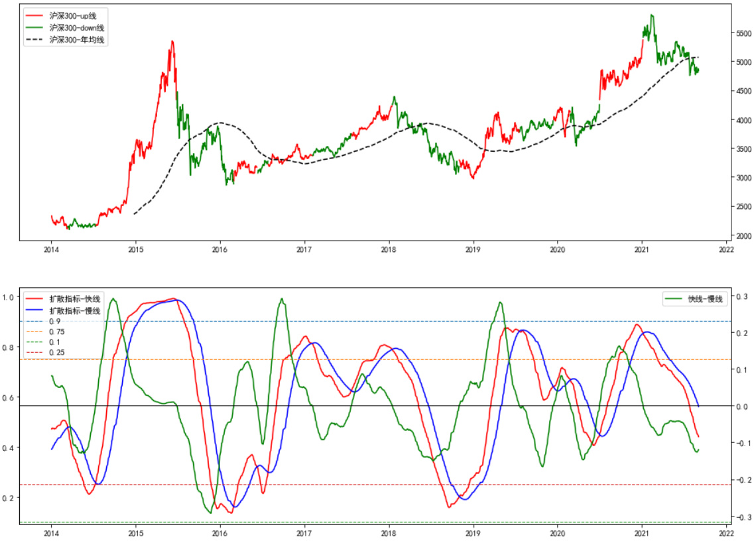Click 2017 on the diffusion chart's date axis
The image size is (756, 541).
304,533
